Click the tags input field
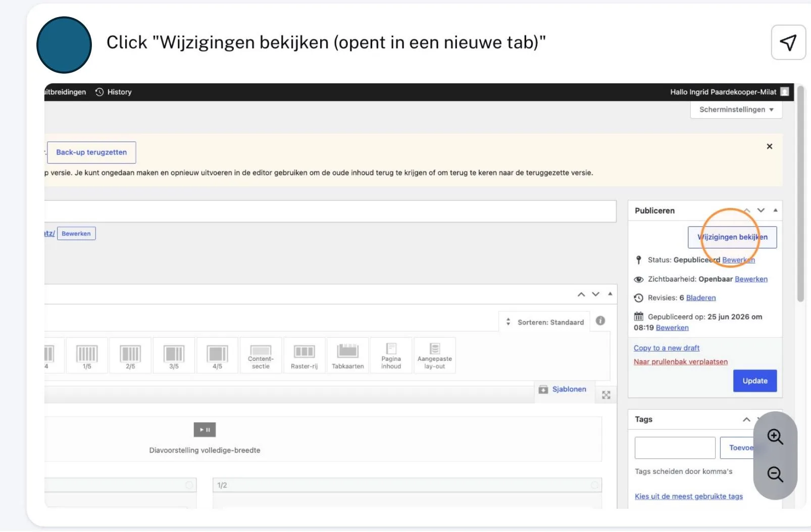 coord(675,448)
